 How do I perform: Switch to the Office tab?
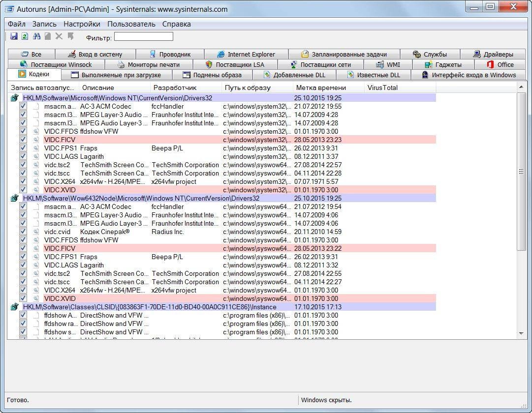click(x=501, y=65)
